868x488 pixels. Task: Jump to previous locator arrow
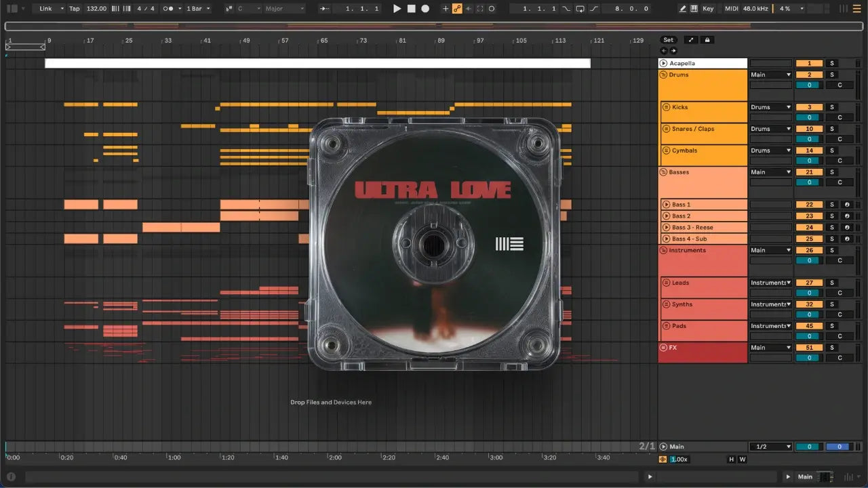point(664,51)
